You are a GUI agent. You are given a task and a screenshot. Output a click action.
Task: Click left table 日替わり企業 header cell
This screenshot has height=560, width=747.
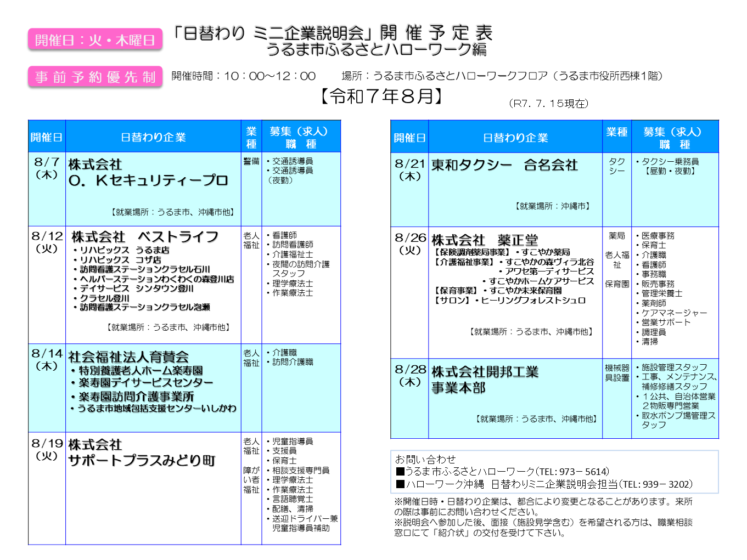[153, 137]
